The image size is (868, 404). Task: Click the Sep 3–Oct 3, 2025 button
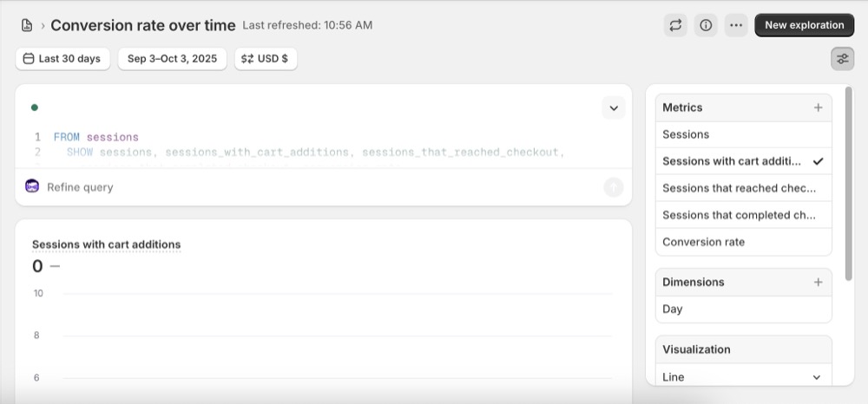pos(172,59)
